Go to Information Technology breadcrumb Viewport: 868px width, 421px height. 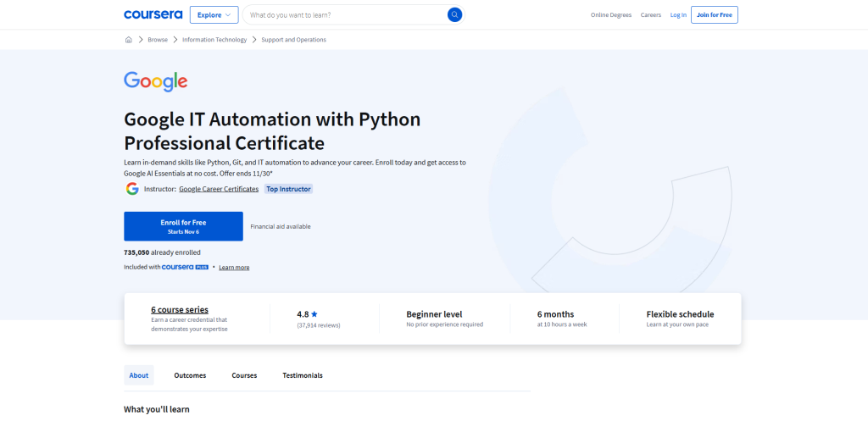[214, 40]
